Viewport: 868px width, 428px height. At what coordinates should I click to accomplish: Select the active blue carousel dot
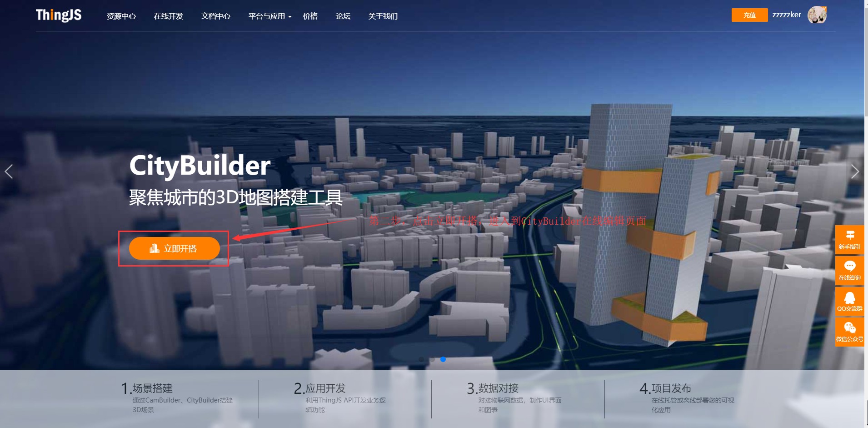pyautogui.click(x=443, y=359)
